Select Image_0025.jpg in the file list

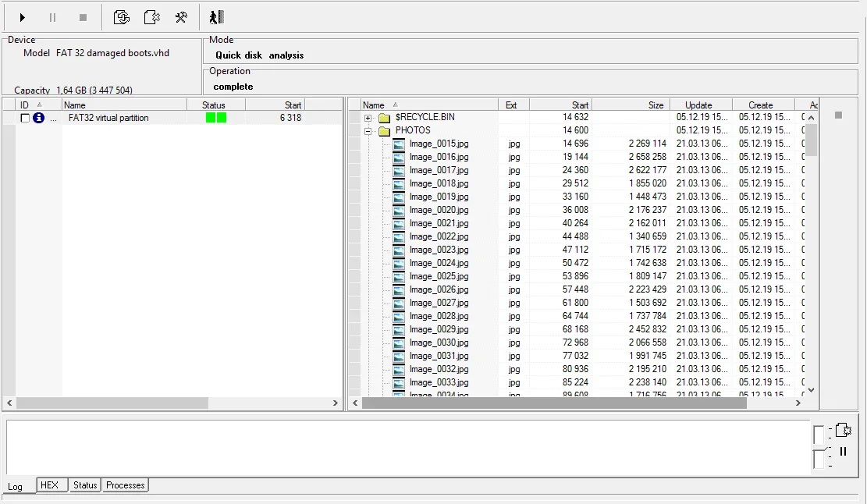pos(439,276)
